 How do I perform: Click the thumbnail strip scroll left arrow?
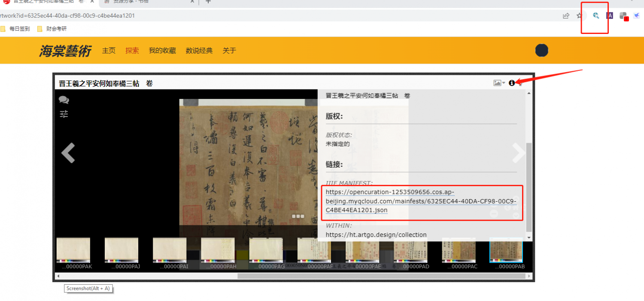coord(59,276)
